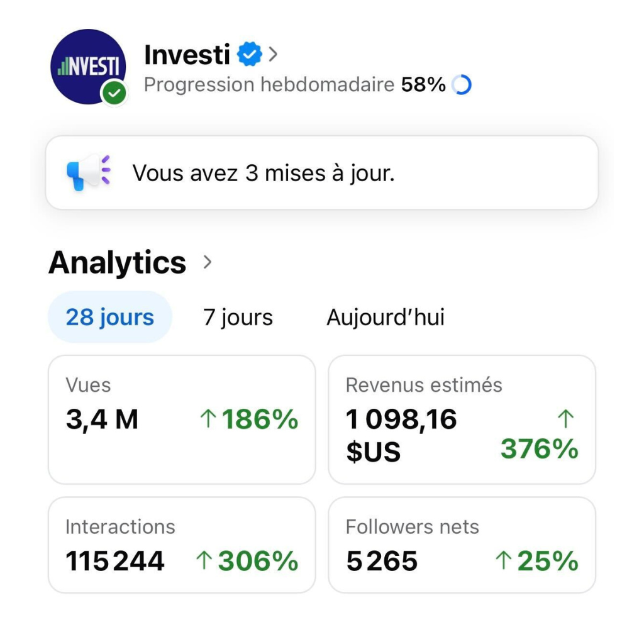Click the blue verified badge beside Investi
The image size is (644, 644).
coord(250,55)
